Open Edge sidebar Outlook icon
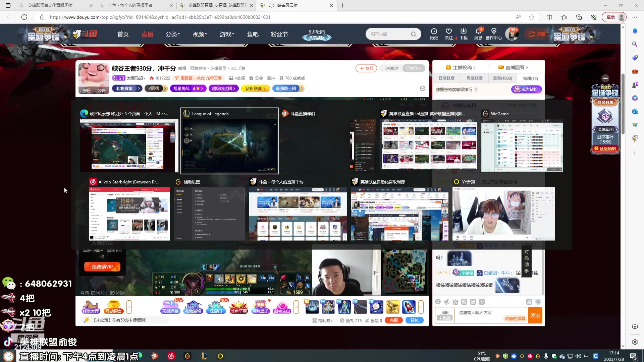644x362 pixels. point(635,111)
